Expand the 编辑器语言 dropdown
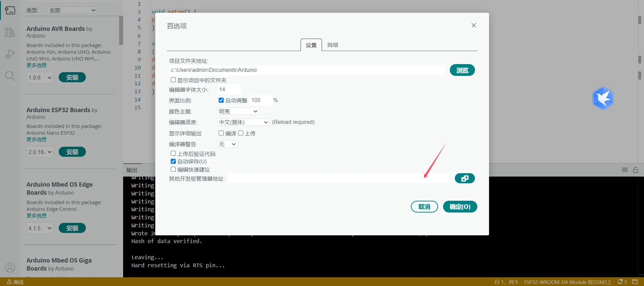This screenshot has width=644, height=286. coord(243,122)
